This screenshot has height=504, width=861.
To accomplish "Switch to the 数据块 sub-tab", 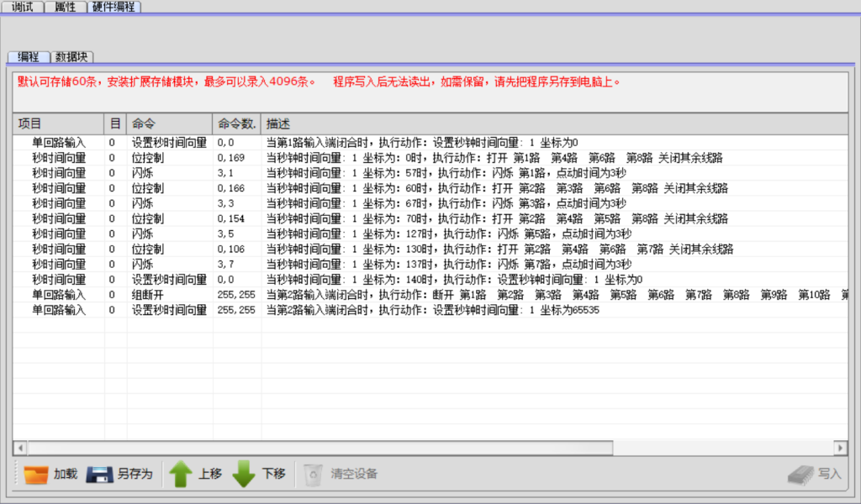I will (x=73, y=57).
